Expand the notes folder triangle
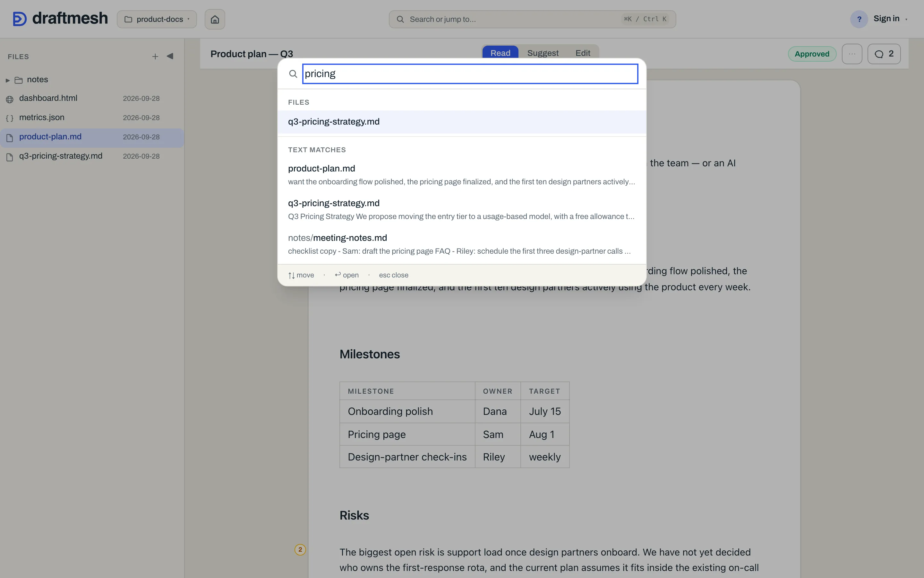Screen dimensions: 924x578 pyautogui.click(x=7, y=80)
